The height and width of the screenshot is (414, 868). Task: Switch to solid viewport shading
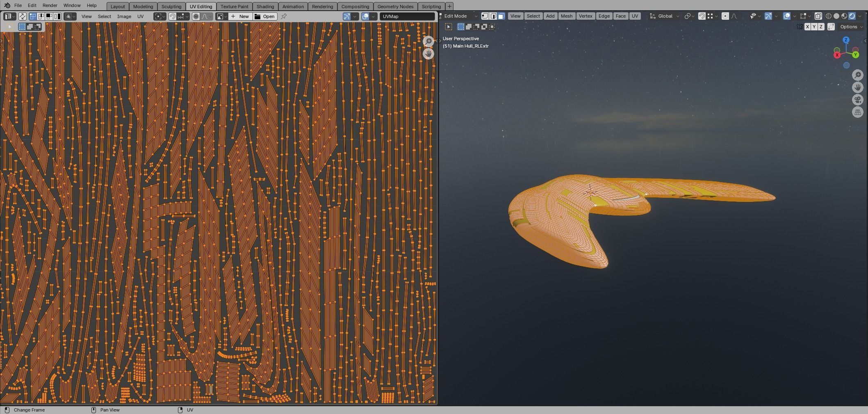click(x=836, y=16)
